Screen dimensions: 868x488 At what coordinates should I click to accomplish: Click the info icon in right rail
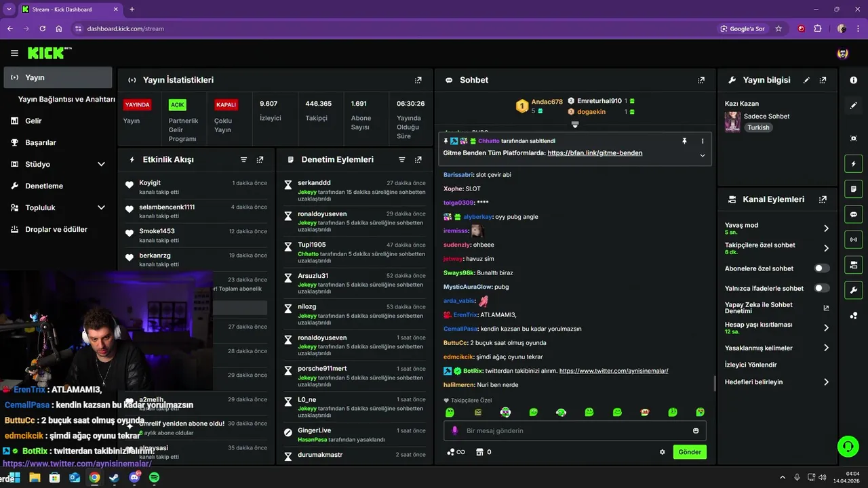click(853, 80)
